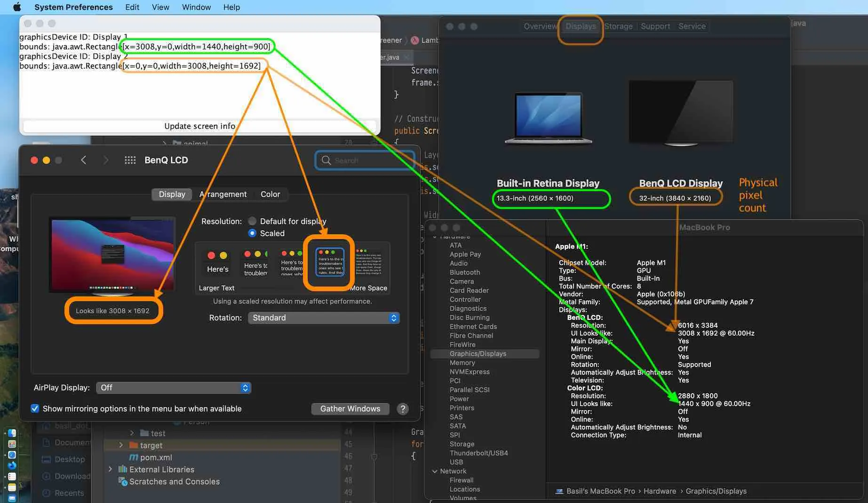Close the er.java editor tab

point(406,57)
